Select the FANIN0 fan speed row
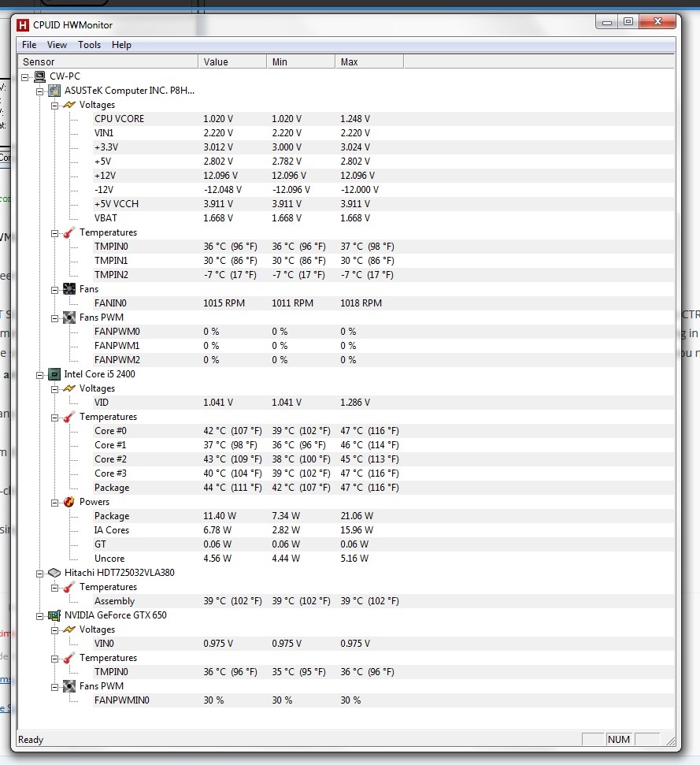The width and height of the screenshot is (700, 765). (383, 303)
